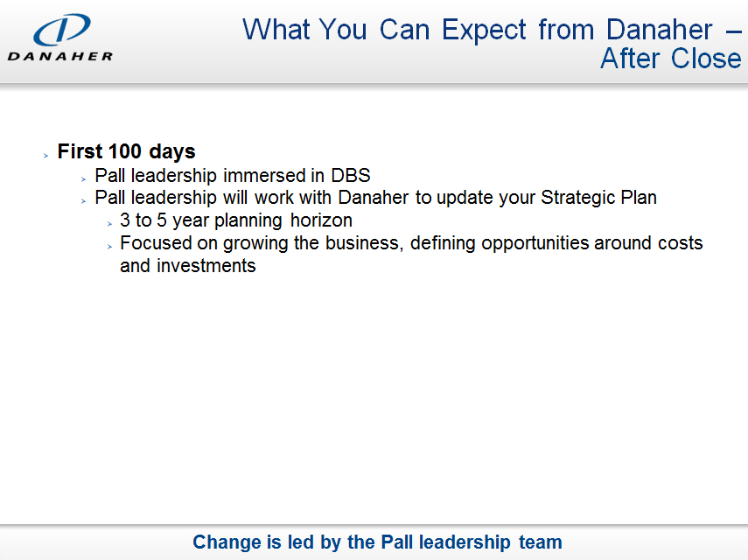
Task: Click the footer text Change is led by Pall
Action: tap(377, 542)
